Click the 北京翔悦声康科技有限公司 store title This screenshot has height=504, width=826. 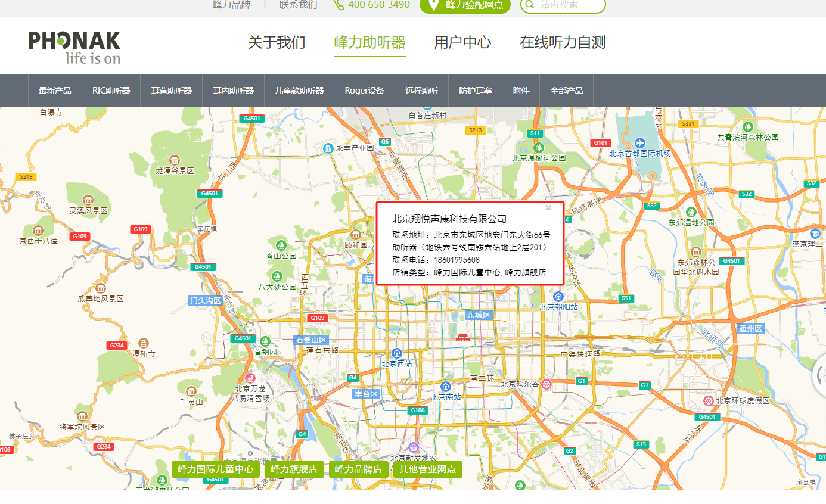tap(449, 219)
